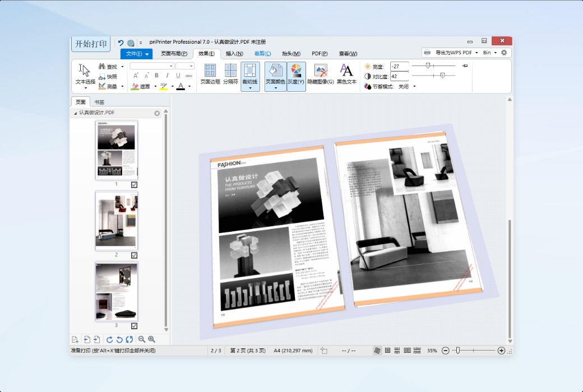Click the status bar zoom-in plus button
The height and width of the screenshot is (392, 583).
click(501, 351)
